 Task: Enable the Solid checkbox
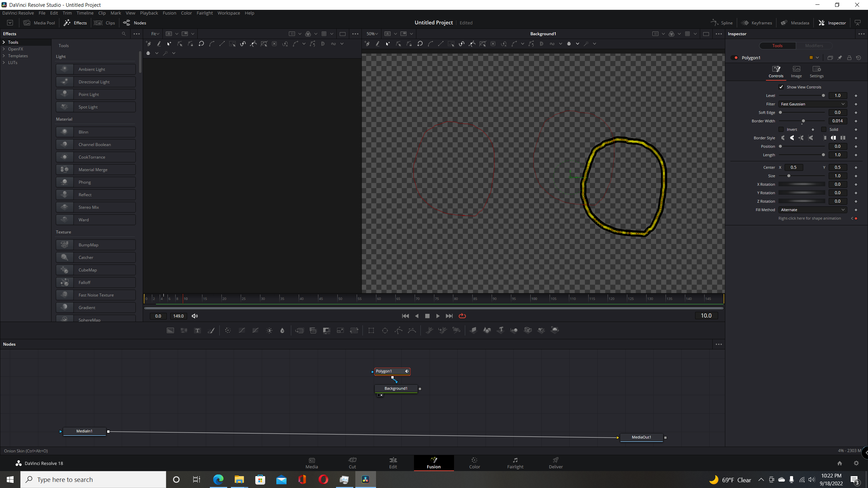[x=824, y=129]
